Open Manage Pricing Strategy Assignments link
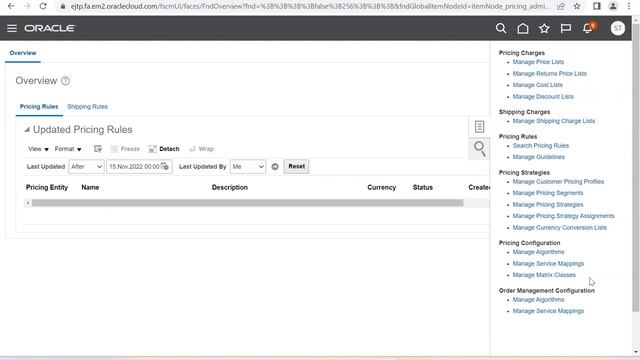The image size is (640, 360). click(x=563, y=216)
